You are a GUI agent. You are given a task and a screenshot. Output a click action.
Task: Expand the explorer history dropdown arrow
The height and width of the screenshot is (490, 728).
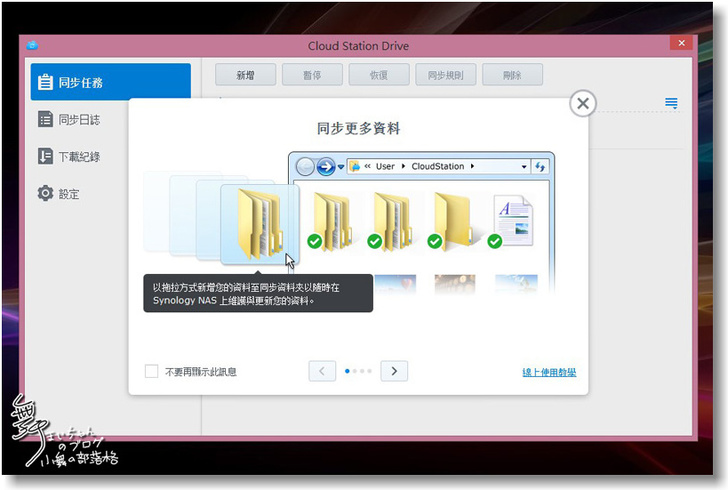coord(341,167)
